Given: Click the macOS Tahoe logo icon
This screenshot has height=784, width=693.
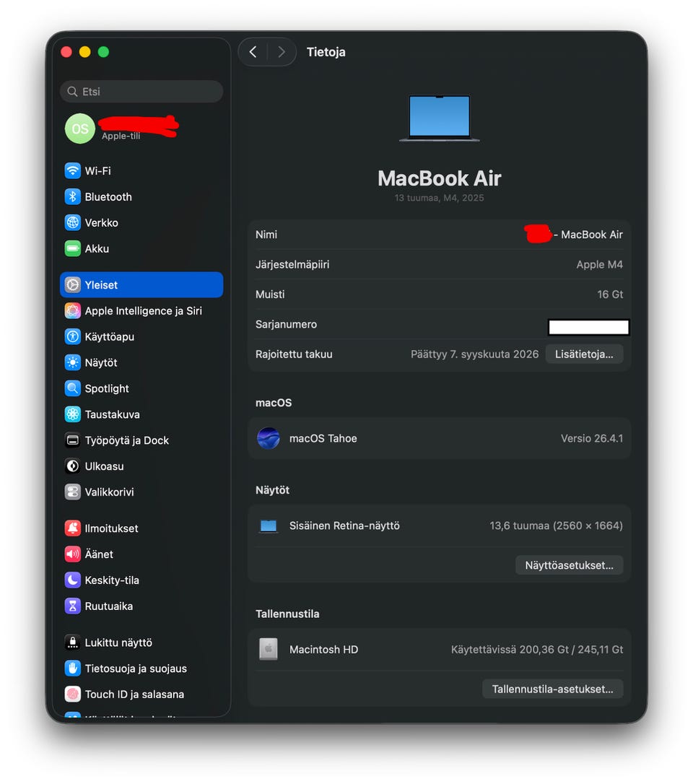Looking at the screenshot, I should coord(269,438).
